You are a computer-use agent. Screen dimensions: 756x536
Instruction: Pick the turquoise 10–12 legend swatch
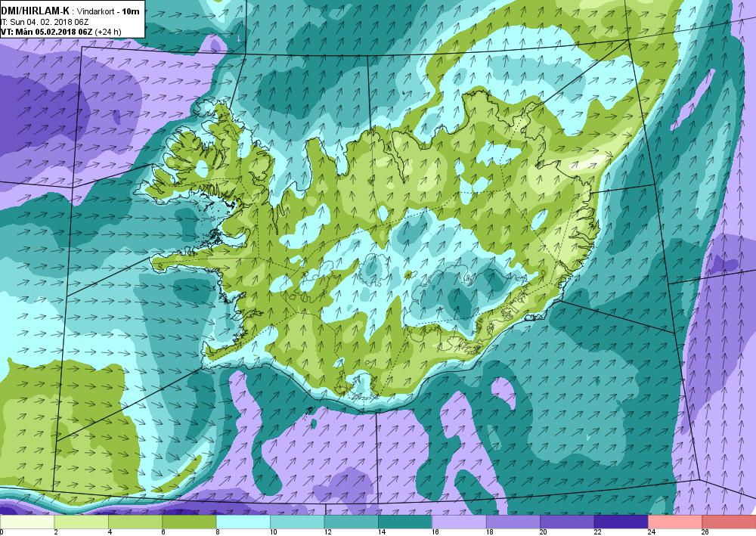(x=297, y=522)
